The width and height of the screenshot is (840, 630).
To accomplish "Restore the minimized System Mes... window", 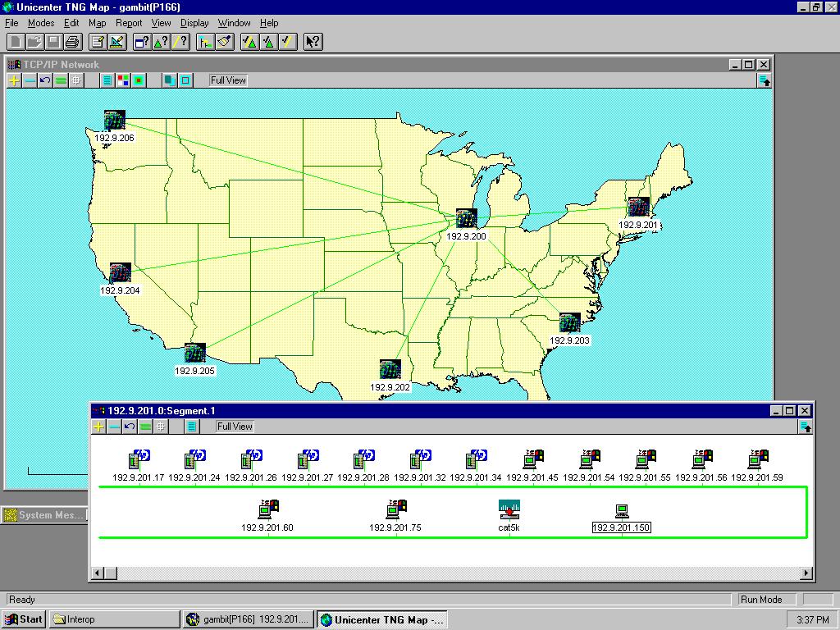I will click(44, 515).
